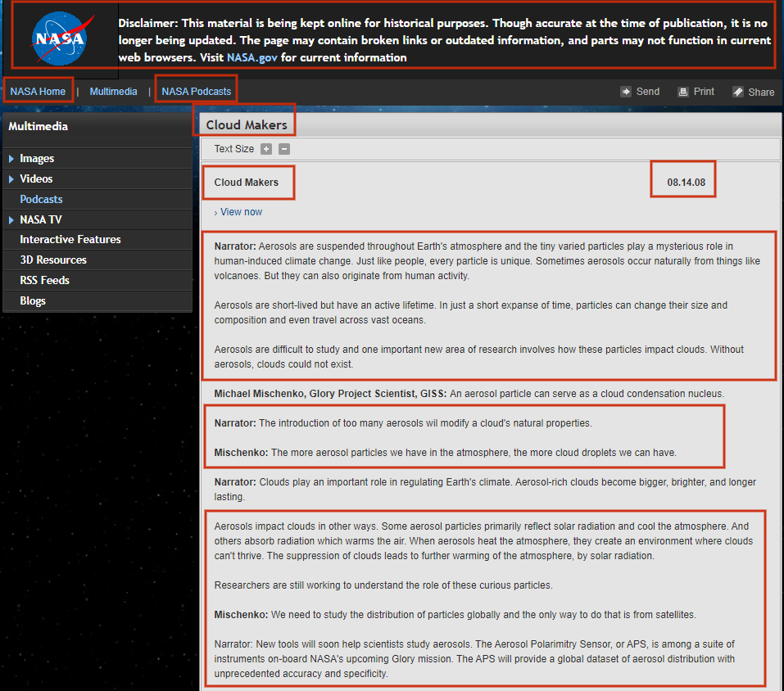Screen dimensions: 784x691
Task: Click the NASA logo
Action: pos(61,39)
